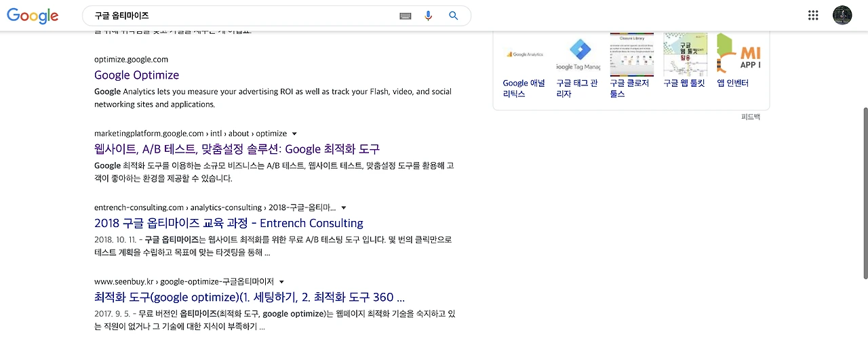Click the marketingplatform.google.com breadcrumb URL
This screenshot has height=343, width=868.
pyautogui.click(x=191, y=134)
